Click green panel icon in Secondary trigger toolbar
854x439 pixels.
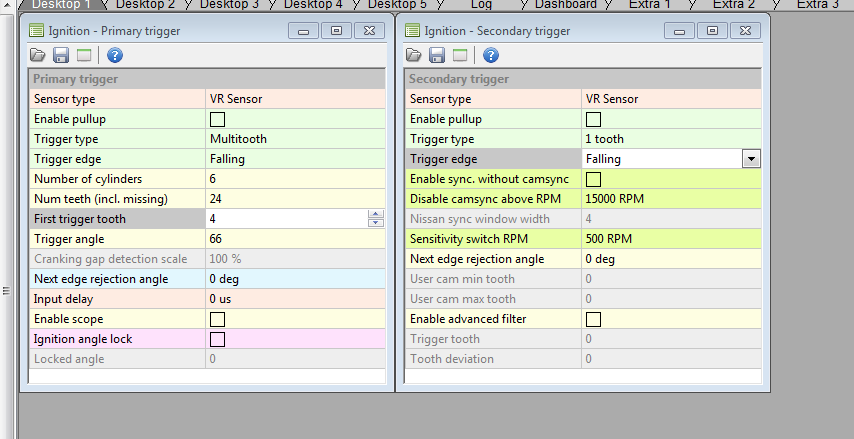pos(460,55)
